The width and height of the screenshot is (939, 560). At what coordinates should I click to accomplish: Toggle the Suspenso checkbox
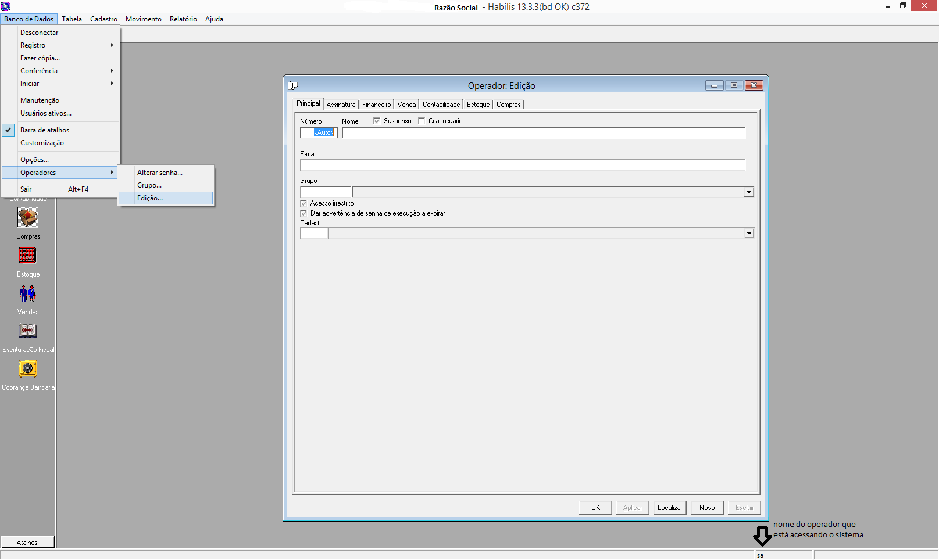tap(377, 121)
